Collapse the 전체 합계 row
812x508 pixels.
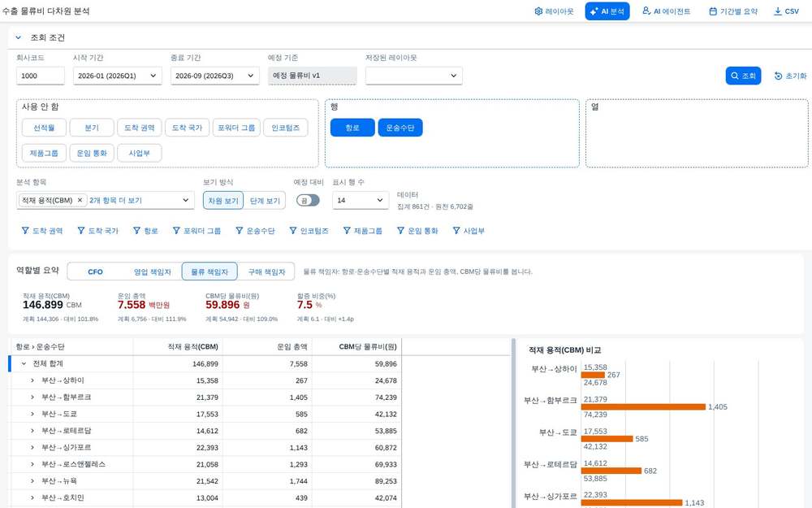24,364
